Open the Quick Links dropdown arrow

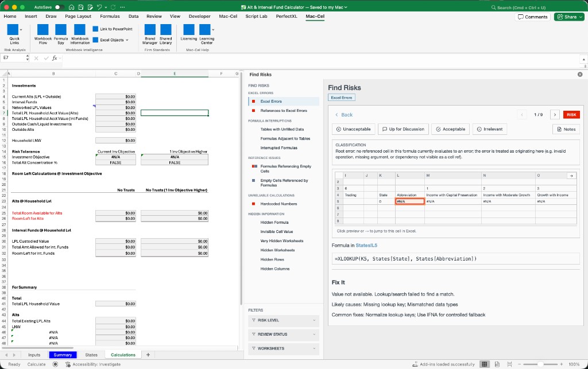point(21,29)
